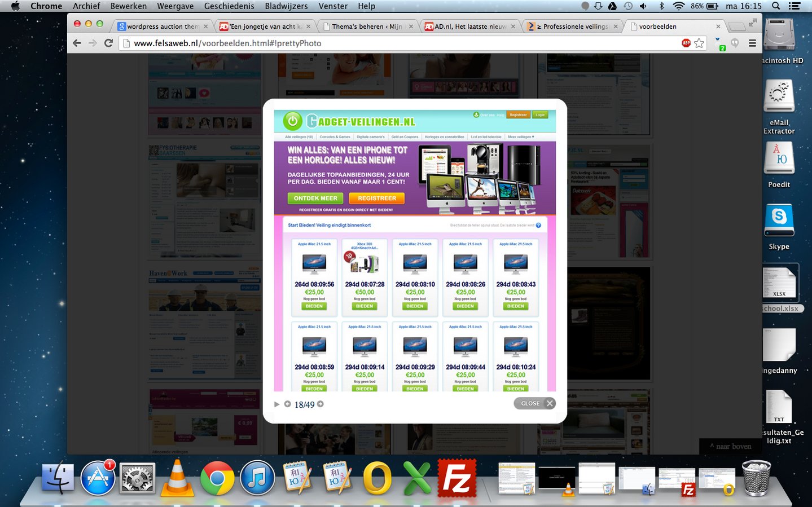This screenshot has width=812, height=507.
Task: Click the volume speaker icon
Action: pos(643,6)
